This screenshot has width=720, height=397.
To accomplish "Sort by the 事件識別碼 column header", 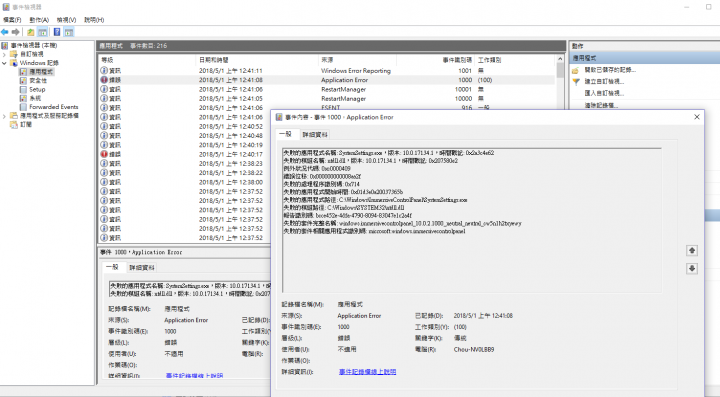I will [x=435, y=60].
